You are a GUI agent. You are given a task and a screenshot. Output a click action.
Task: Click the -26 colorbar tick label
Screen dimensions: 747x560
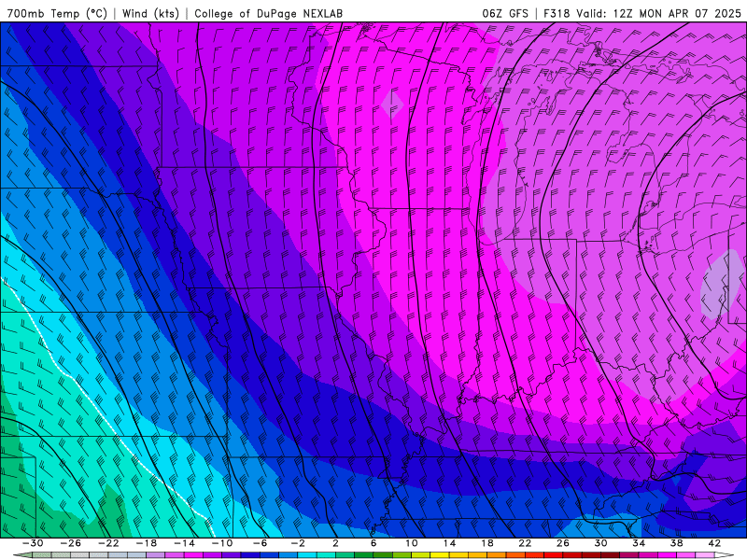click(71, 543)
